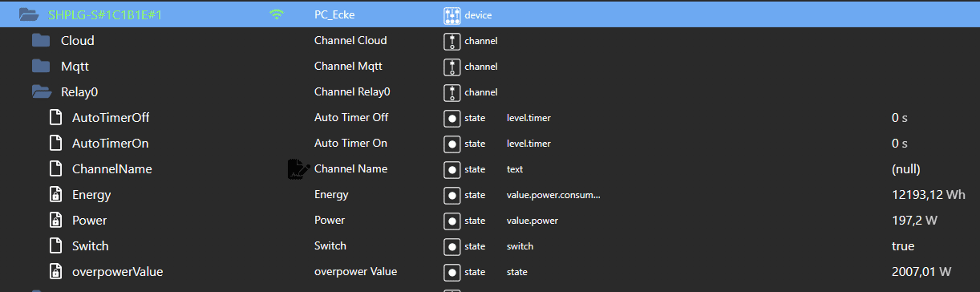This screenshot has height=292, width=980.
Task: Select the AutoTimerOff state item
Action: (111, 117)
